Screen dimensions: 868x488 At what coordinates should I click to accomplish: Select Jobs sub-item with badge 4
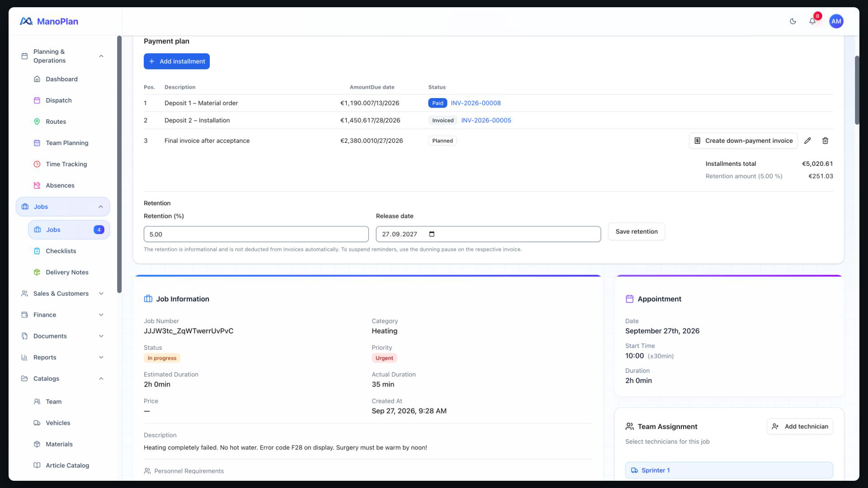69,230
